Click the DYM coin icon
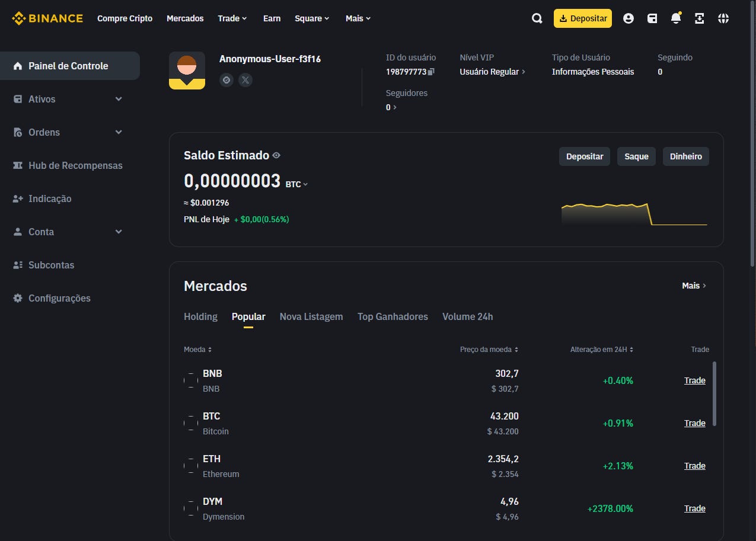 point(191,508)
